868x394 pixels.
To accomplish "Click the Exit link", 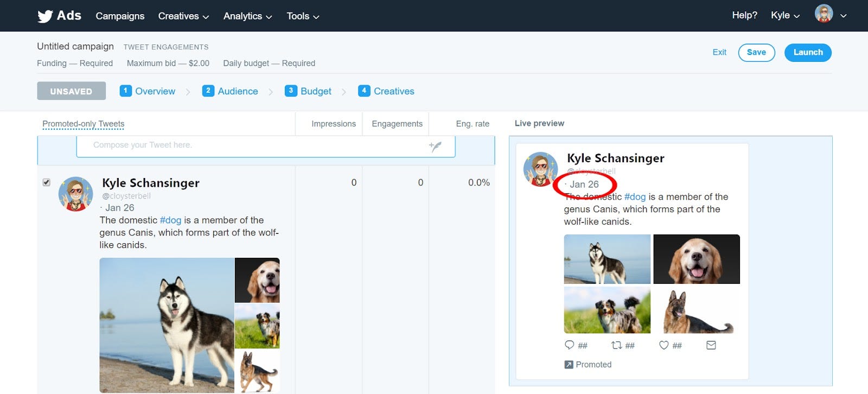I will [x=719, y=52].
